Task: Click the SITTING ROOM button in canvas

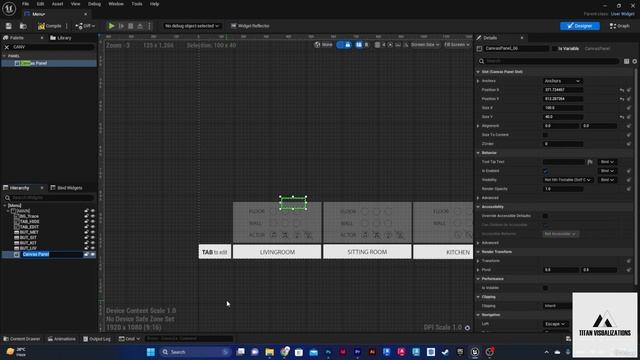Action: tap(367, 252)
